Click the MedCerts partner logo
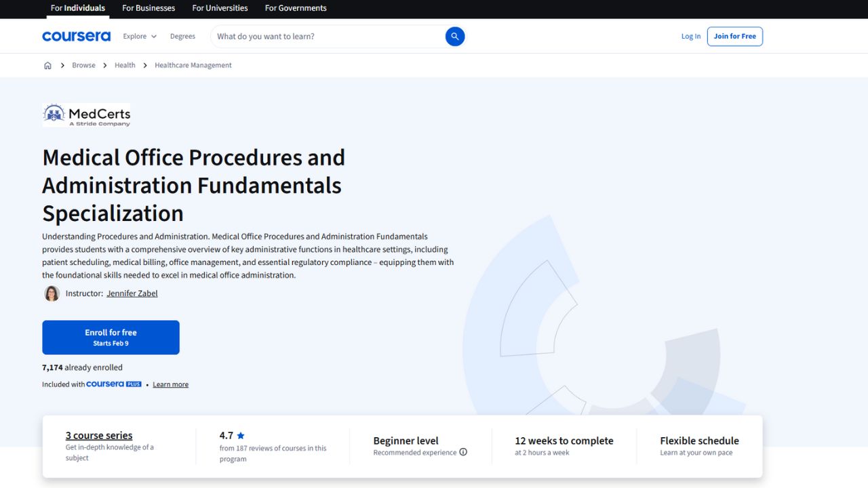 click(x=86, y=114)
